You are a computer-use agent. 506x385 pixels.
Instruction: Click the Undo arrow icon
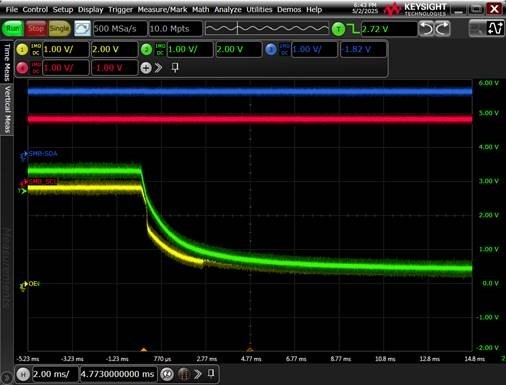click(x=426, y=29)
